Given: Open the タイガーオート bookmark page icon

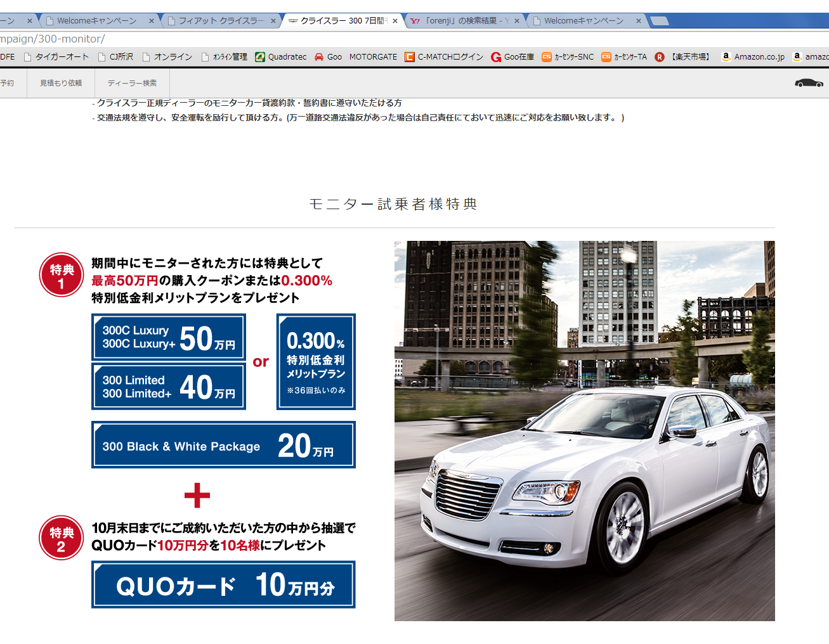Looking at the screenshot, I should [x=28, y=57].
